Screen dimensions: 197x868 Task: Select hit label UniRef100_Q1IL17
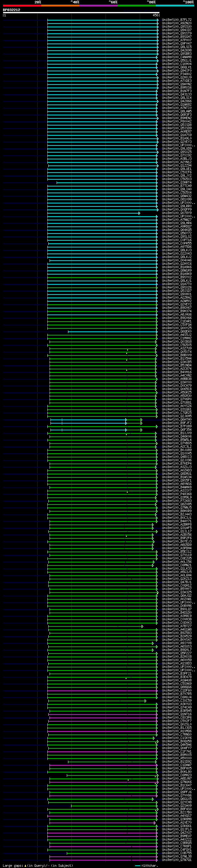177,531
